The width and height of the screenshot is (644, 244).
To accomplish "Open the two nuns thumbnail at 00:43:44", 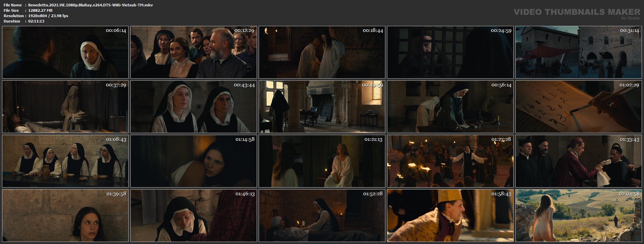I will 194,107.
